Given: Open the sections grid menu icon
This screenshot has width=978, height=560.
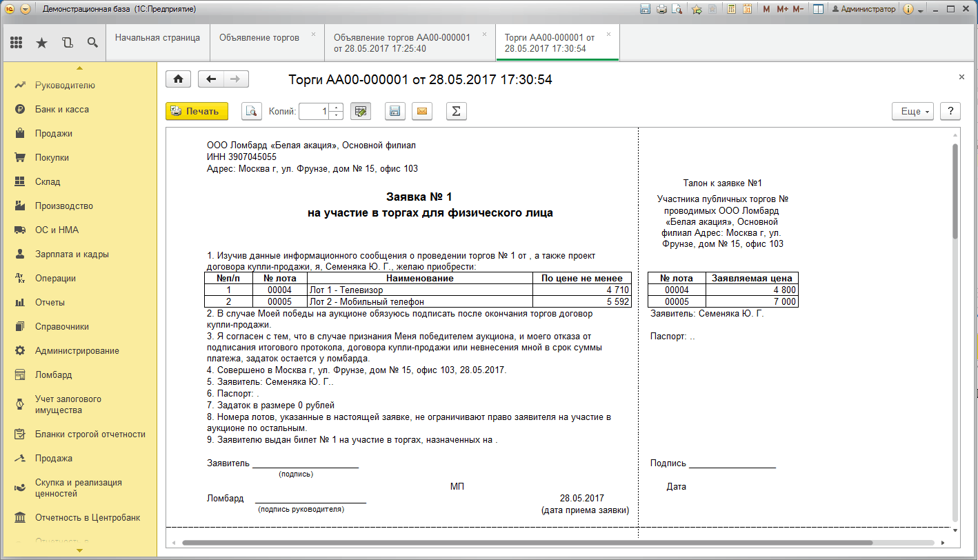Looking at the screenshot, I should pyautogui.click(x=17, y=43).
